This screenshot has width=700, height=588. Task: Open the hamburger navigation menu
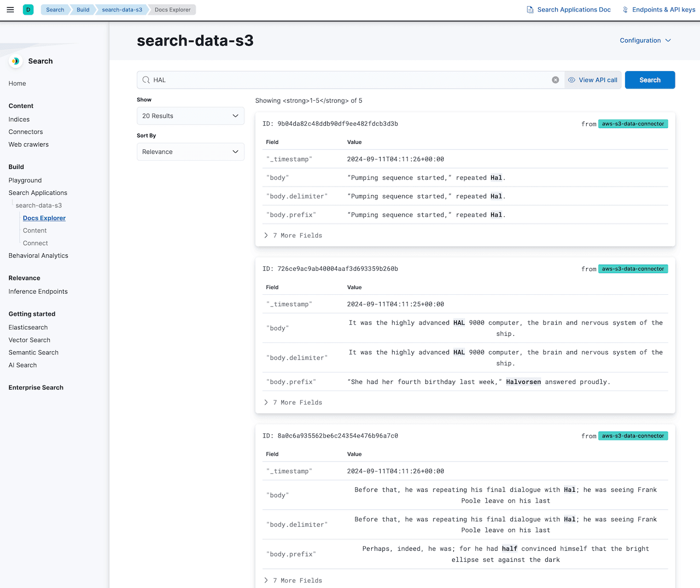[10, 9]
